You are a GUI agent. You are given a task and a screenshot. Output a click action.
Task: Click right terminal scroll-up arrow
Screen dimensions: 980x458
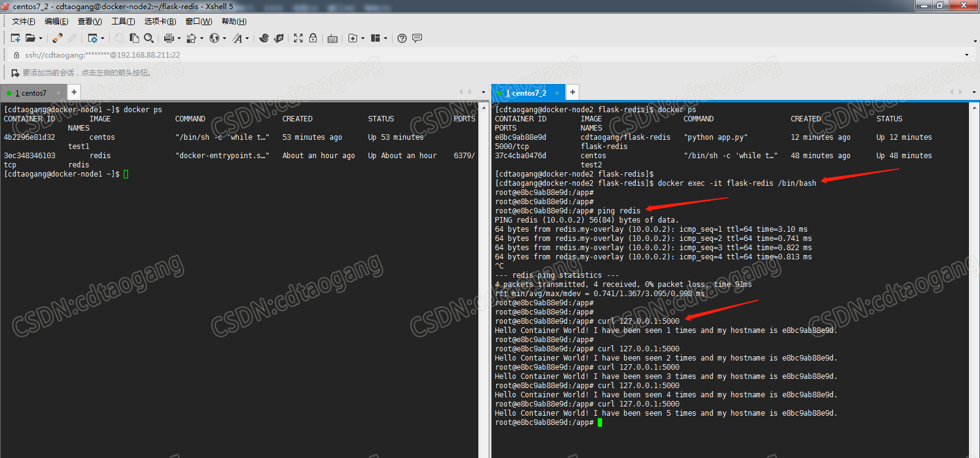click(x=974, y=107)
